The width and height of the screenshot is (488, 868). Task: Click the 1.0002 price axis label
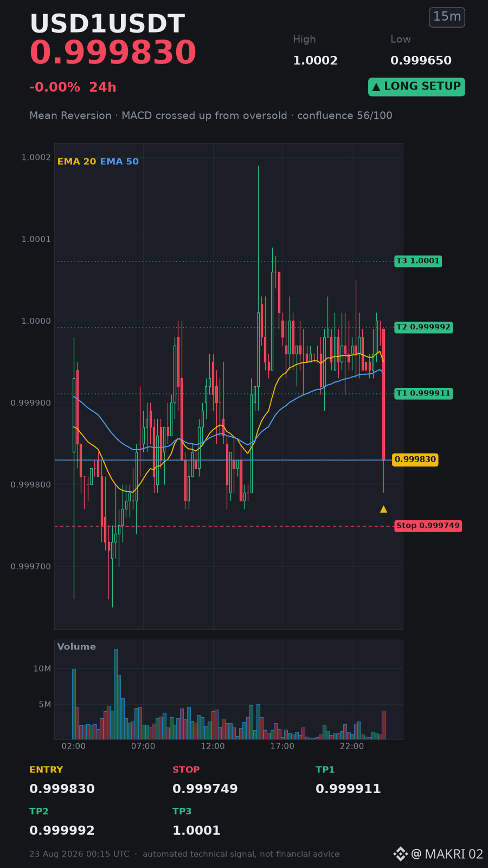coord(36,158)
